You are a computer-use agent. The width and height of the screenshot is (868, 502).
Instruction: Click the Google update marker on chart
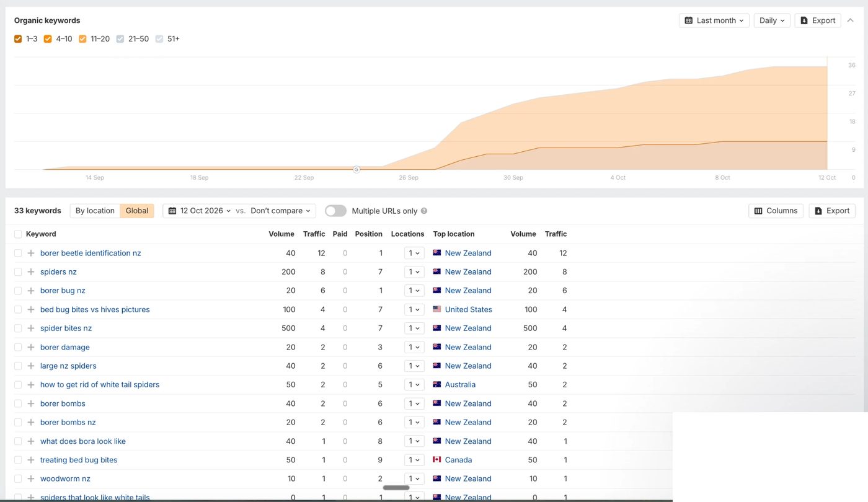(x=356, y=169)
